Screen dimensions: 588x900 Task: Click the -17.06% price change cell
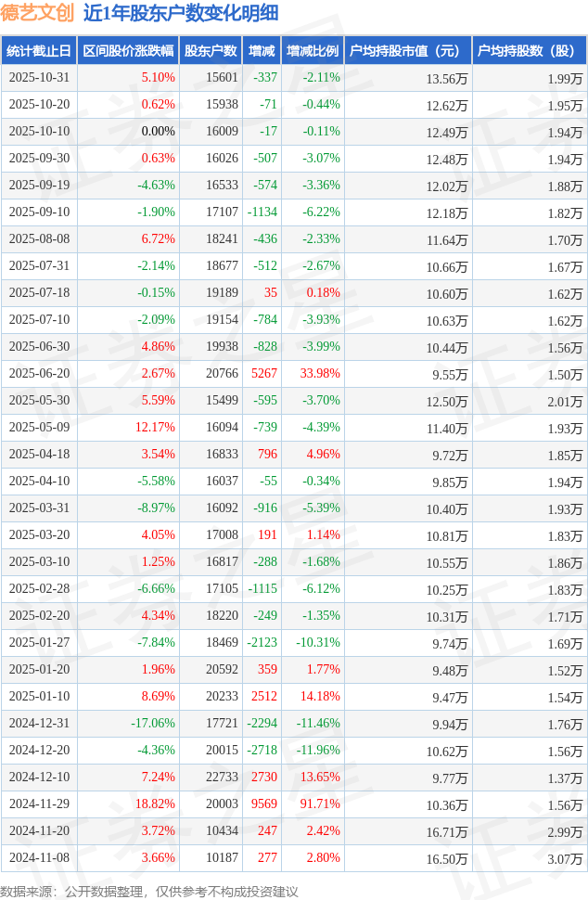pyautogui.click(x=153, y=724)
